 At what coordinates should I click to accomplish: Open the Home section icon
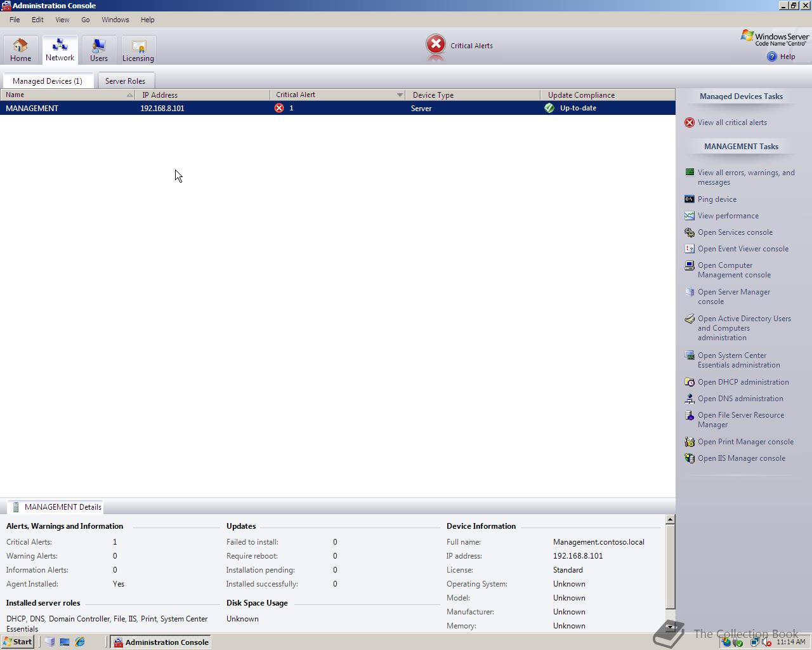coord(20,45)
